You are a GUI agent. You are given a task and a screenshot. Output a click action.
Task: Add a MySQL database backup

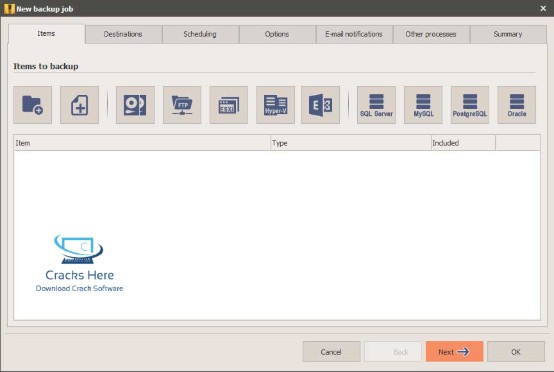point(423,105)
